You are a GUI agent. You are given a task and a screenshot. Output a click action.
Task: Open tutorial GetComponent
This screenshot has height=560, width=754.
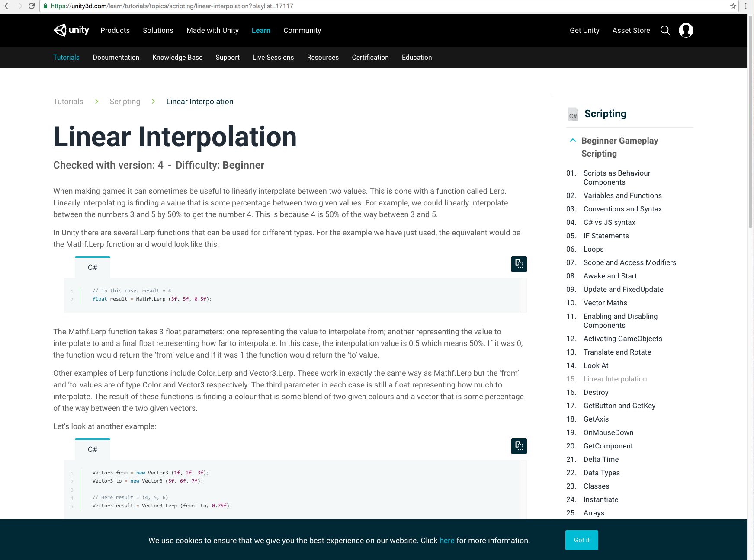click(608, 446)
